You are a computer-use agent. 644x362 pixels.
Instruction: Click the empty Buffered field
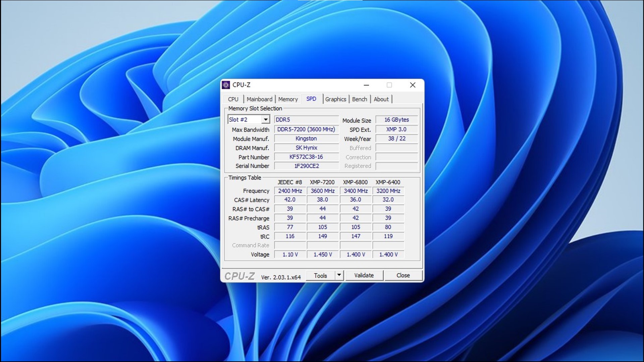[x=397, y=148]
